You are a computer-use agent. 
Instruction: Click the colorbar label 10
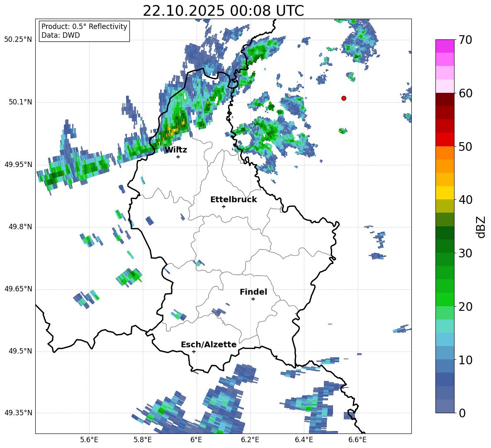[x=465, y=360]
